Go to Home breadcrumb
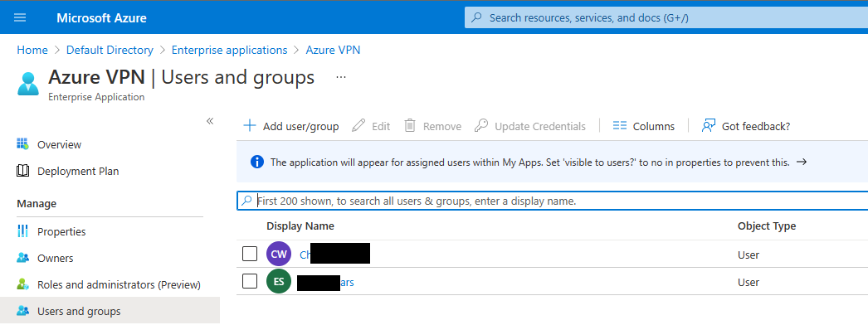The width and height of the screenshot is (868, 325). click(32, 50)
